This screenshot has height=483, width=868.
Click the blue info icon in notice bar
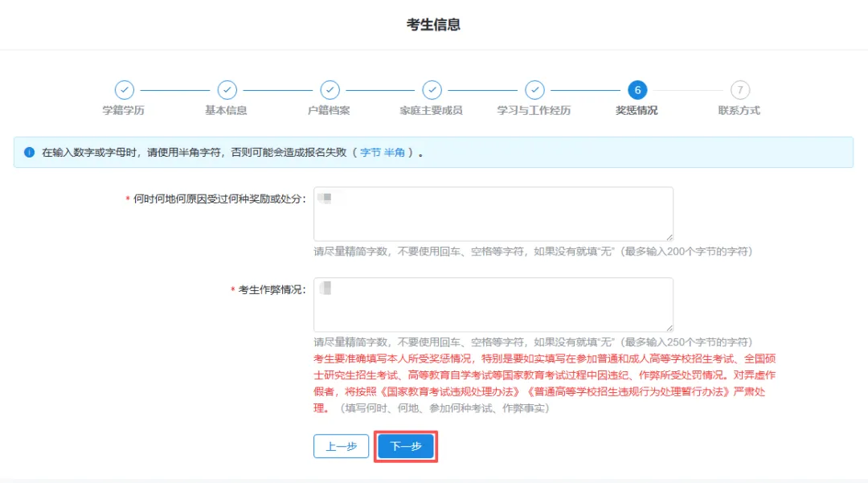tap(30, 152)
